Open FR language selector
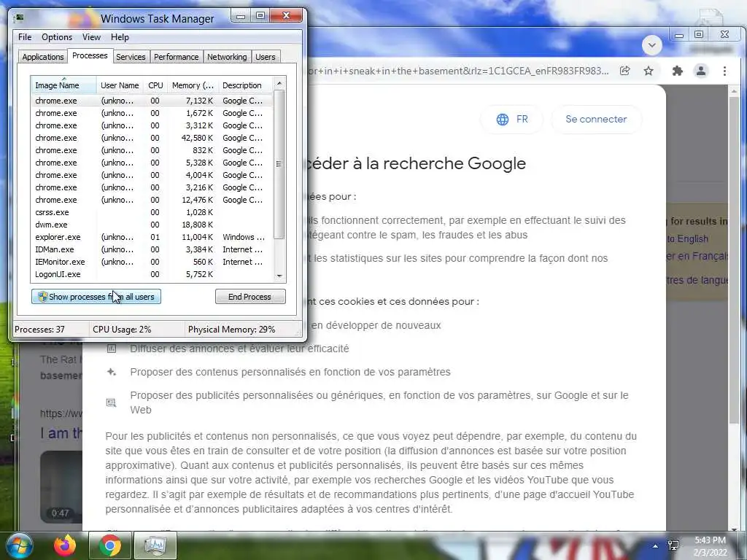The image size is (747, 560). click(512, 119)
